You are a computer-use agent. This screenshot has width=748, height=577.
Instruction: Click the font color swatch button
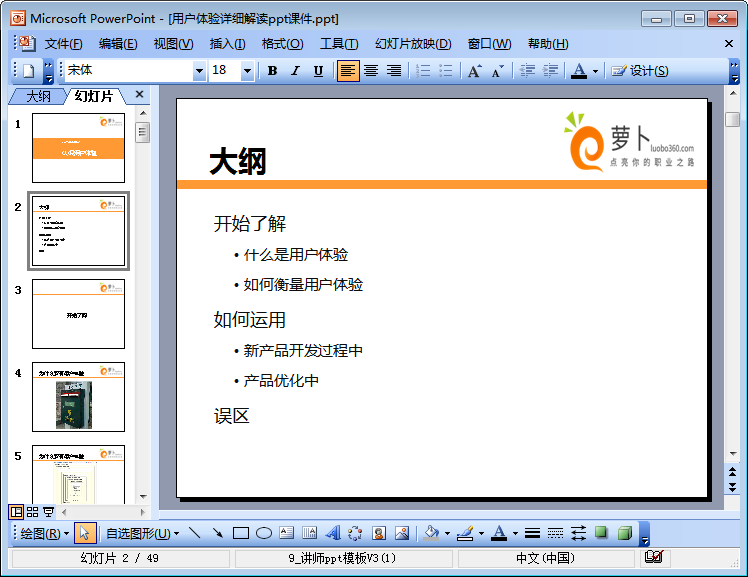pyautogui.click(x=579, y=71)
